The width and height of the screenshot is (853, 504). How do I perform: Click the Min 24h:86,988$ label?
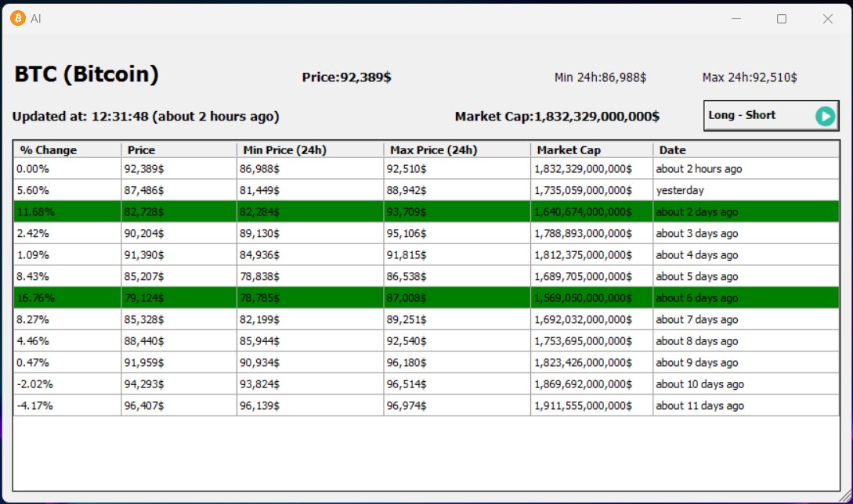(600, 77)
